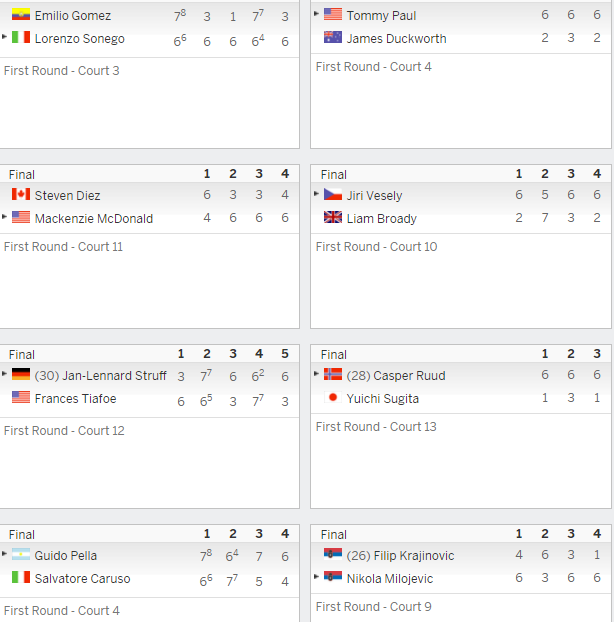Screen dimensions: 614x622
Task: Select the Frances Tiafoe name
Action: pyautogui.click(x=75, y=399)
